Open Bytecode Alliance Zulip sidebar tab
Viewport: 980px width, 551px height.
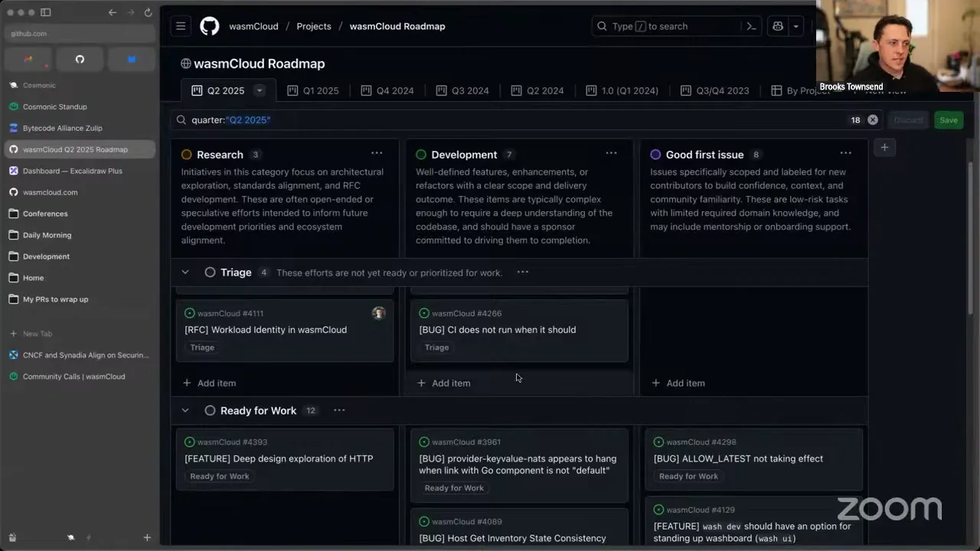tap(80, 128)
